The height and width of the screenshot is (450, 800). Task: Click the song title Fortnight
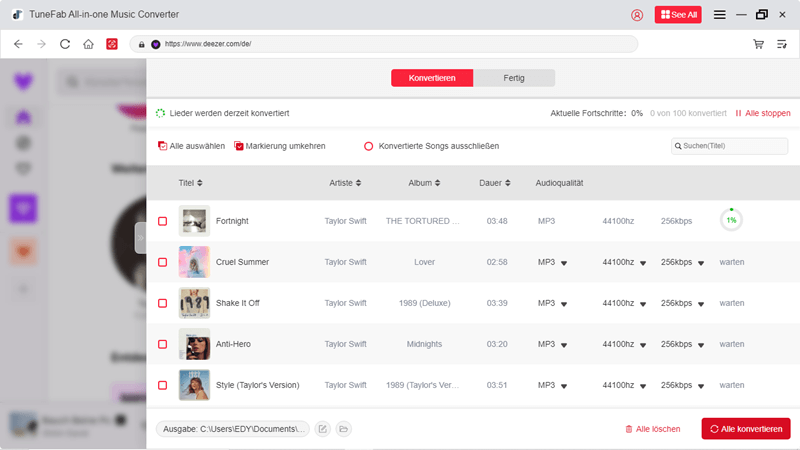(x=232, y=221)
